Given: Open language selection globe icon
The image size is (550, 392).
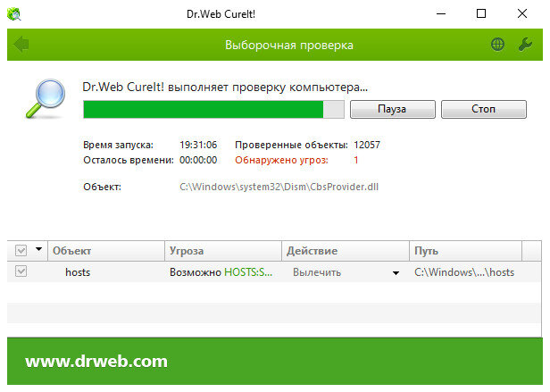Looking at the screenshot, I should pos(497,45).
